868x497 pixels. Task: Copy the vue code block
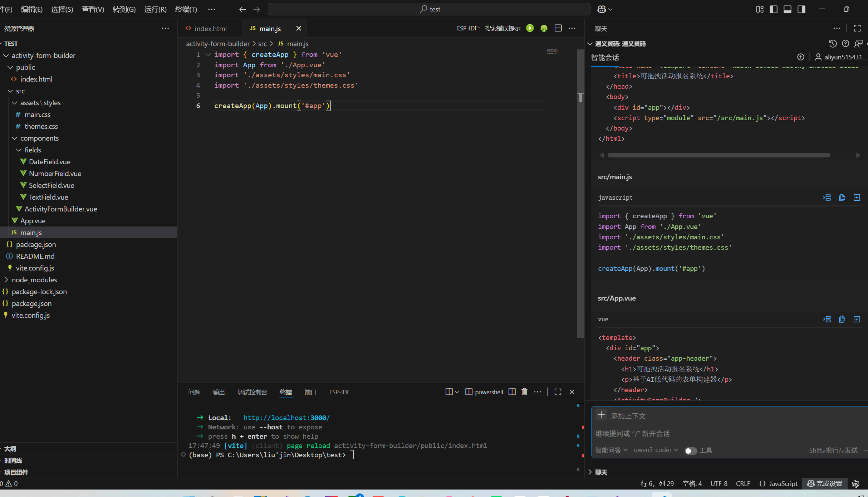tap(842, 319)
